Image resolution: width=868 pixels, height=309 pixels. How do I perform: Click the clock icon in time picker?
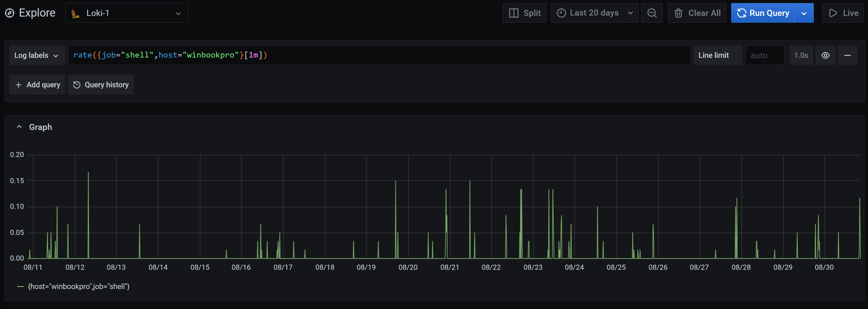[x=562, y=13]
